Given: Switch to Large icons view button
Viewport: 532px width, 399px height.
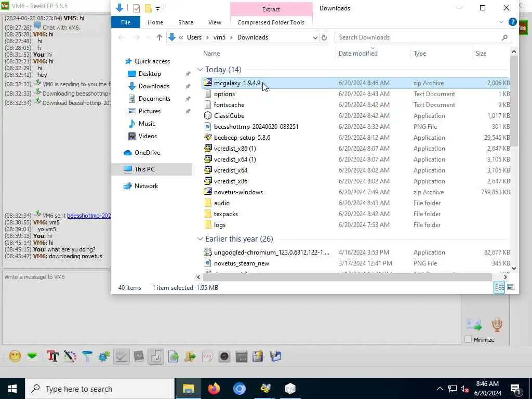Looking at the screenshot, I should tap(511, 288).
